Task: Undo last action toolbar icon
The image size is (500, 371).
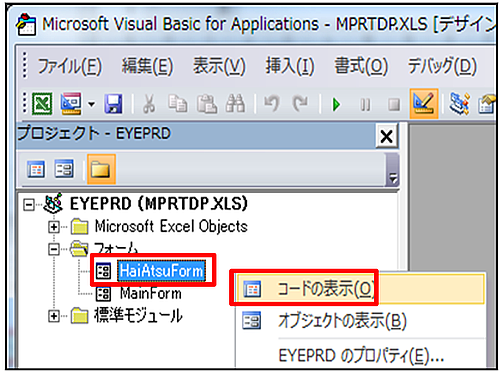Action: tap(272, 104)
